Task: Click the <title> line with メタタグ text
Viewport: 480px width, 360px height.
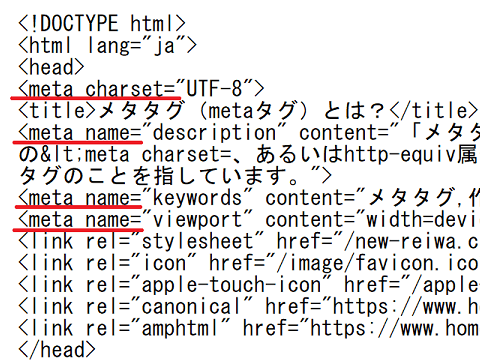Action: click(x=249, y=110)
